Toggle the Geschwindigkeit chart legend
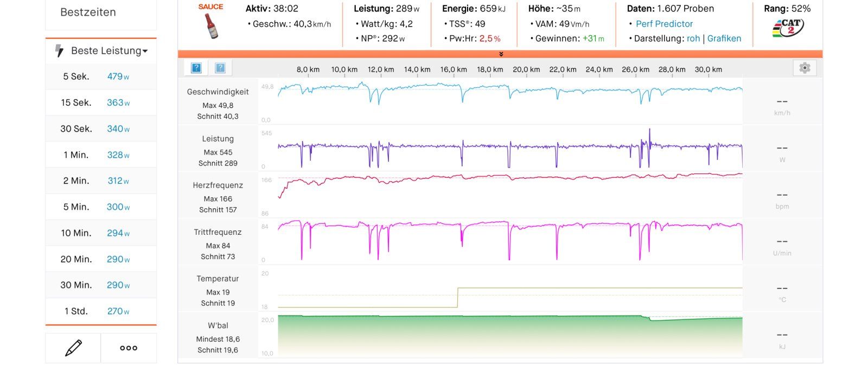The height and width of the screenshot is (366, 868). coord(218,92)
